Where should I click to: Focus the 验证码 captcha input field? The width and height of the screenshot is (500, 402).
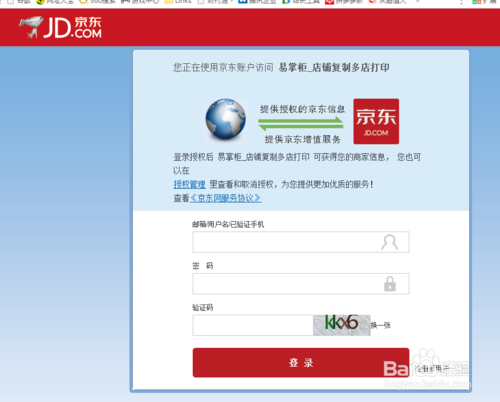coord(253,325)
